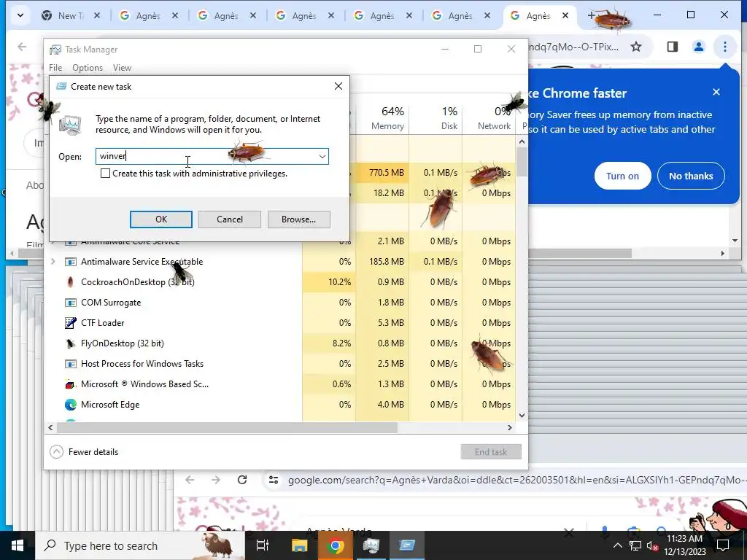This screenshot has height=560, width=747.
Task: Bookmark this page with the star icon
Action: click(x=636, y=47)
